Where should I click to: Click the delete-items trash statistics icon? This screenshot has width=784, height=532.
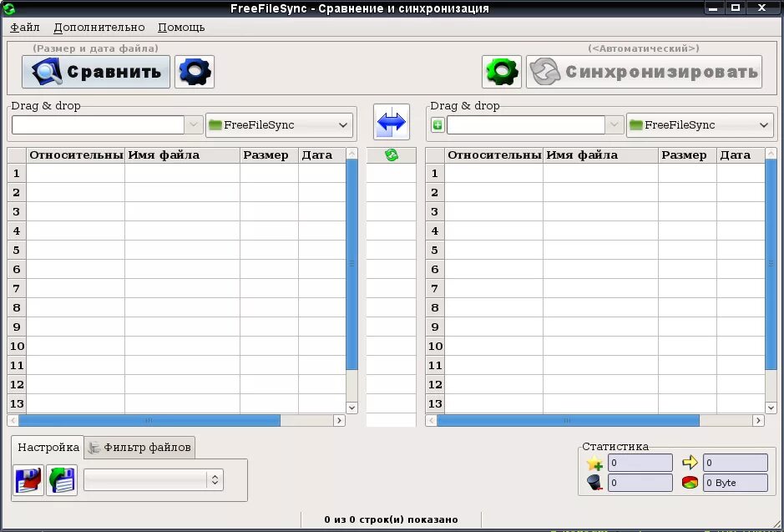tap(594, 483)
